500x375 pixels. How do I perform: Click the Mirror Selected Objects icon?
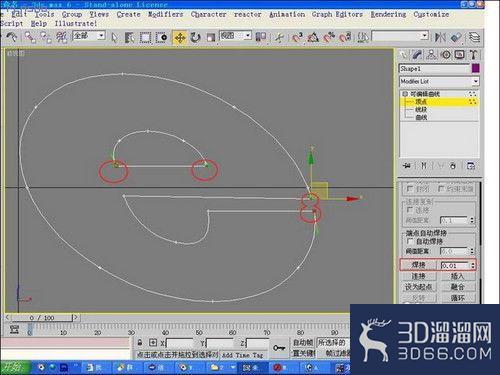[440, 37]
